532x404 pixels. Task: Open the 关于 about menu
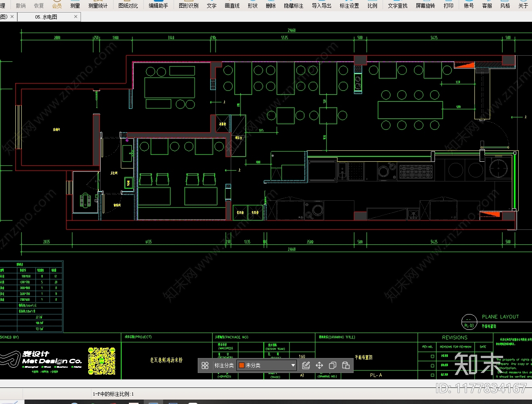click(x=523, y=6)
